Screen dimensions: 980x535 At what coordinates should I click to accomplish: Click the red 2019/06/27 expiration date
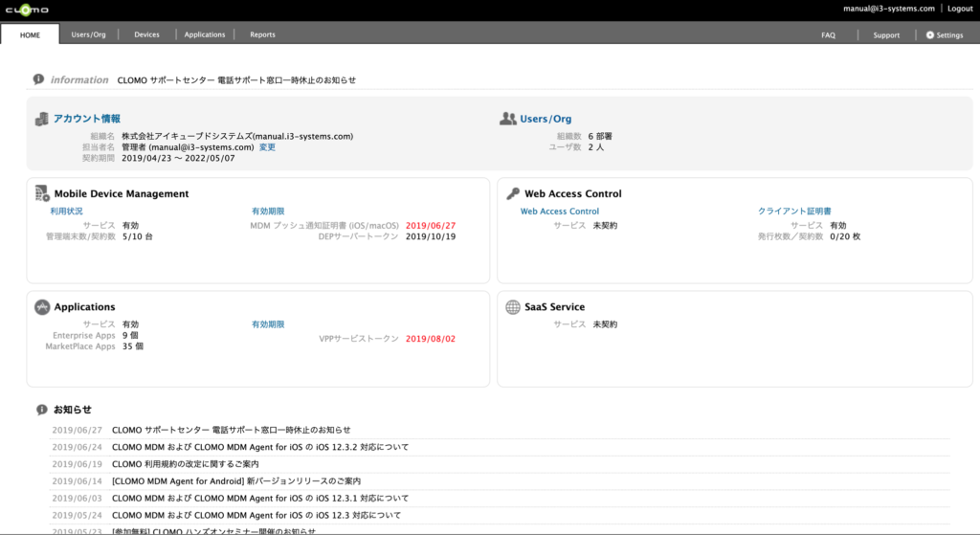431,226
